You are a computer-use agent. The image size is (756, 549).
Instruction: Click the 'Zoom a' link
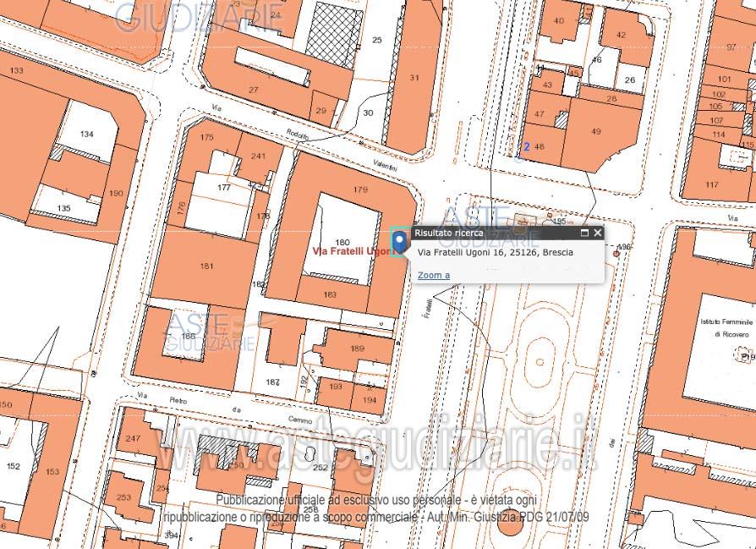click(434, 275)
